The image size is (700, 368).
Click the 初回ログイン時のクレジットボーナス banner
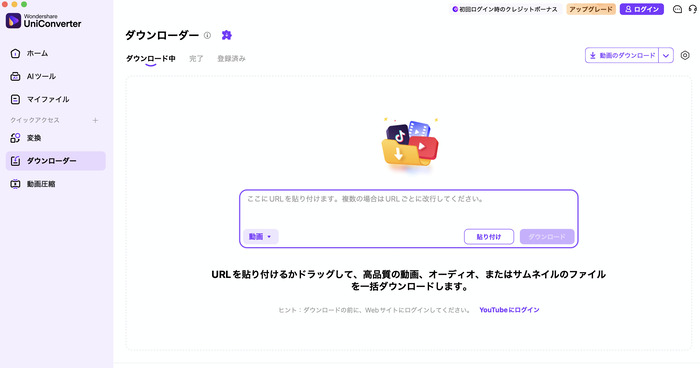(505, 9)
